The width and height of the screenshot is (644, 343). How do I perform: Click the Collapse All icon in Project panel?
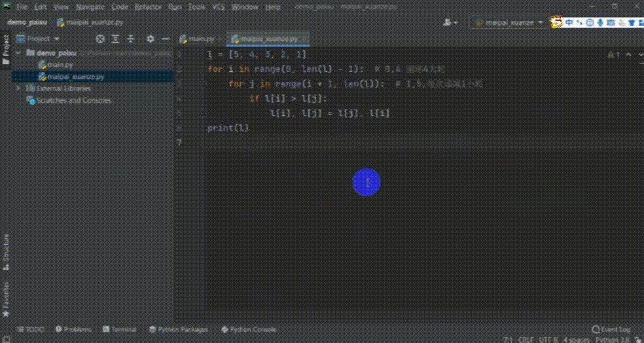[131, 39]
